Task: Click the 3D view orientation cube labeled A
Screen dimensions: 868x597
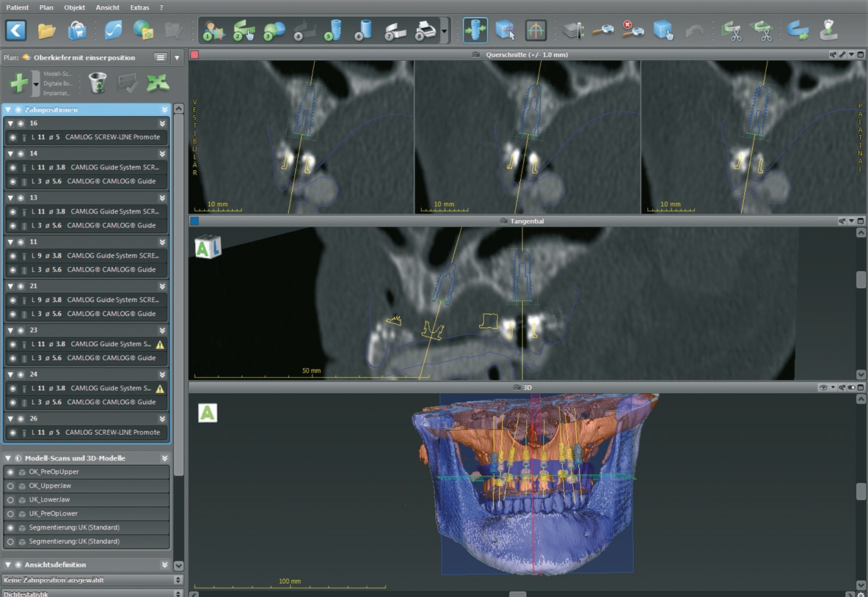Action: (208, 413)
